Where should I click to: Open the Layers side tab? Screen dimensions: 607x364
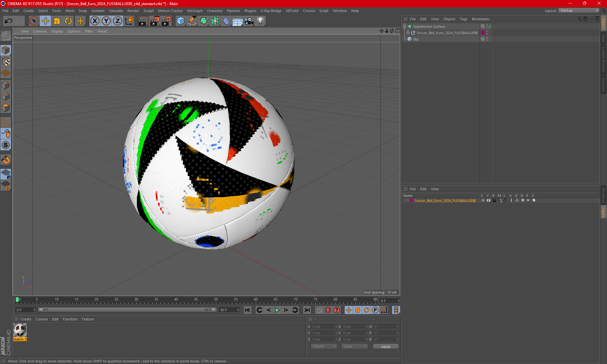pos(604,212)
